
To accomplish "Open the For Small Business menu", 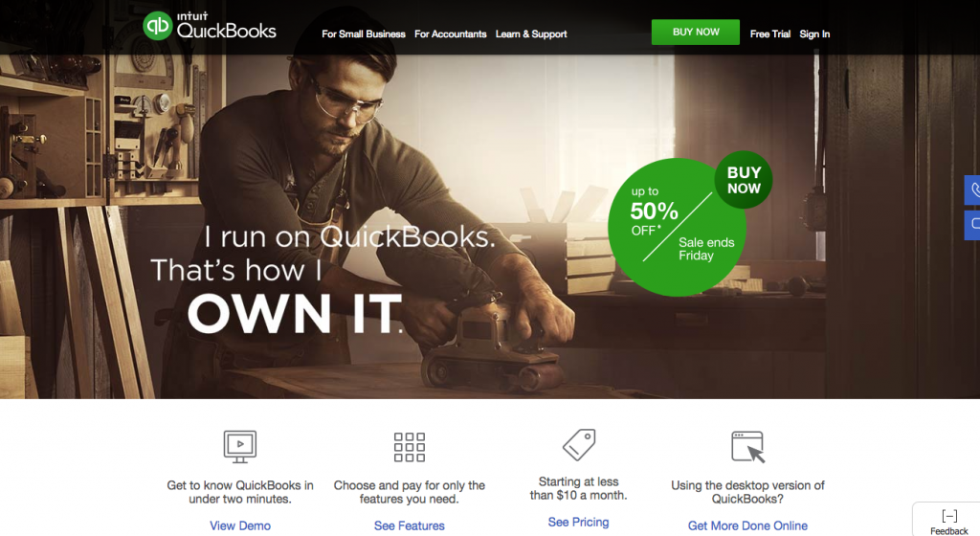I will pos(363,34).
